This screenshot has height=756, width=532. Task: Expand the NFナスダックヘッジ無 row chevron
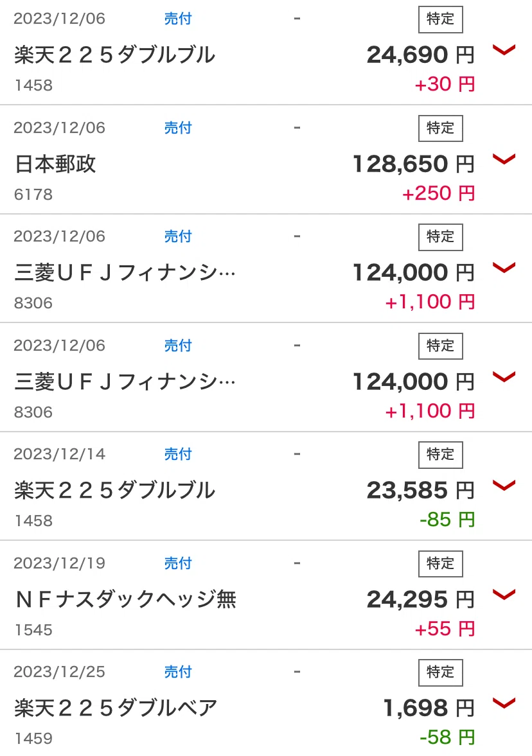(504, 595)
